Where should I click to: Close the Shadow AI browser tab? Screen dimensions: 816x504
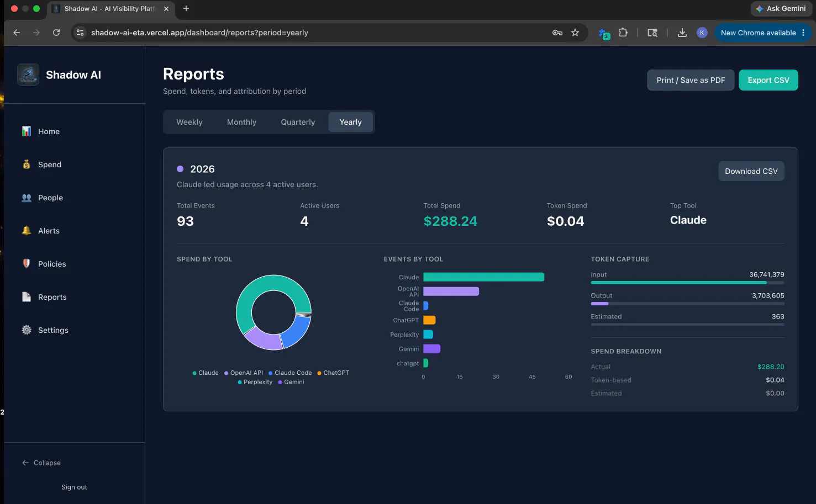pos(166,9)
